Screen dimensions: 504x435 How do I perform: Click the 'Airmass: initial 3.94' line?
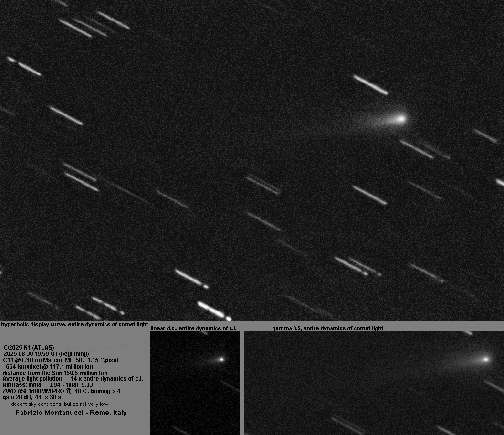(47, 384)
